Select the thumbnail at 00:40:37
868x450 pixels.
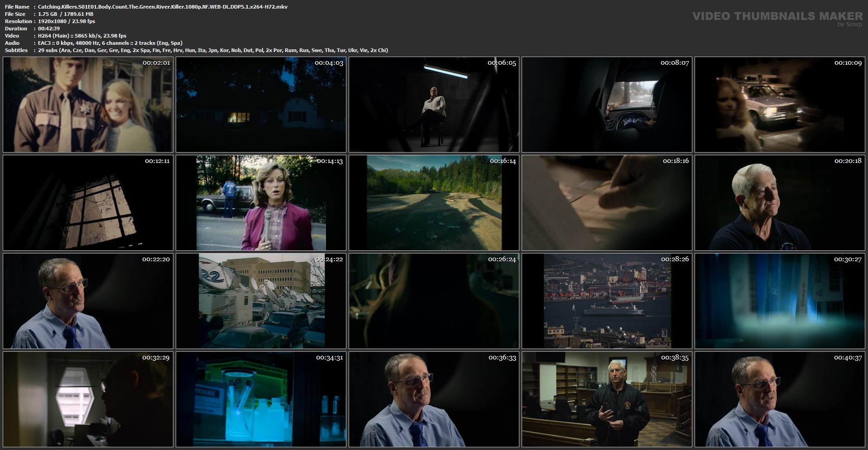pos(780,399)
